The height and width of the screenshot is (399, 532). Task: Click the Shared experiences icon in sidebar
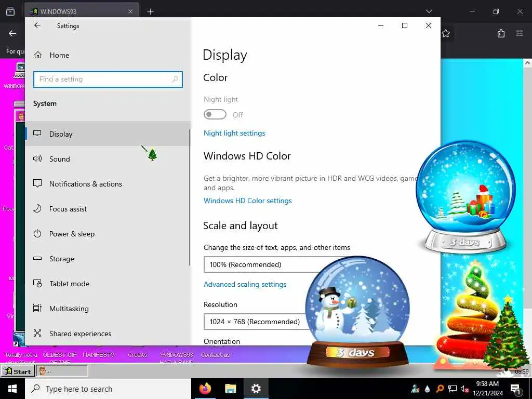37,333
